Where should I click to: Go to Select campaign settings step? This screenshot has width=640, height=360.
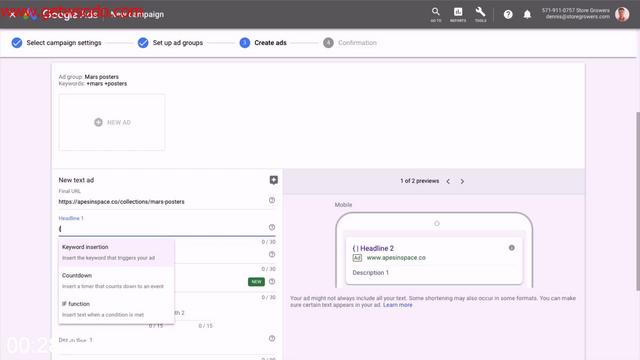(x=56, y=42)
